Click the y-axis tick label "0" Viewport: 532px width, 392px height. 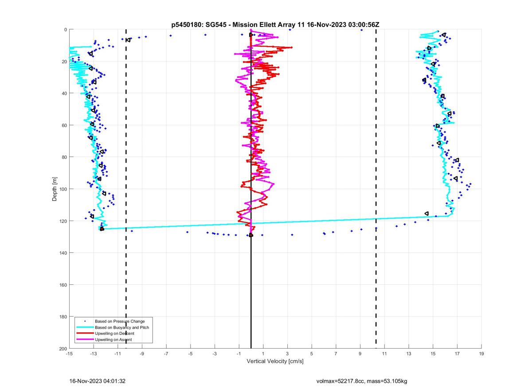point(65,30)
